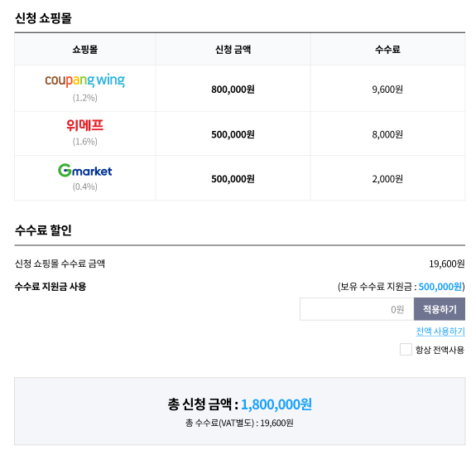Select the Gmarket 500,000원 amount cell
Screen dimensions: 476x450
(x=233, y=179)
